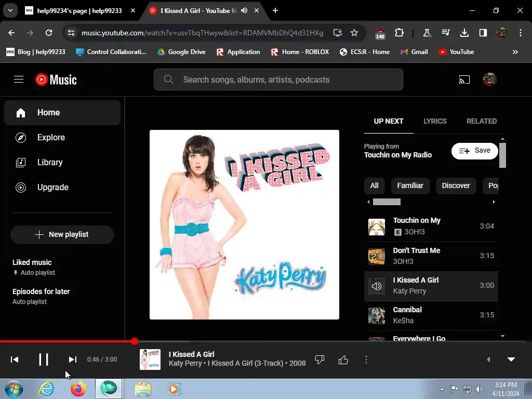This screenshot has height=399, width=532.
Task: Skip to the next track
Action: tap(72, 360)
